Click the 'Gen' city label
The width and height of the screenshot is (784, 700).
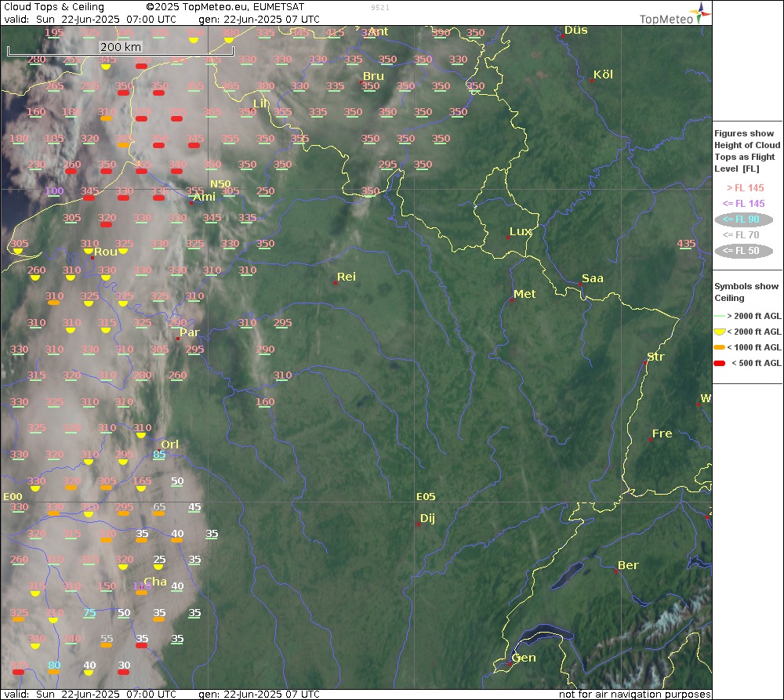[524, 658]
